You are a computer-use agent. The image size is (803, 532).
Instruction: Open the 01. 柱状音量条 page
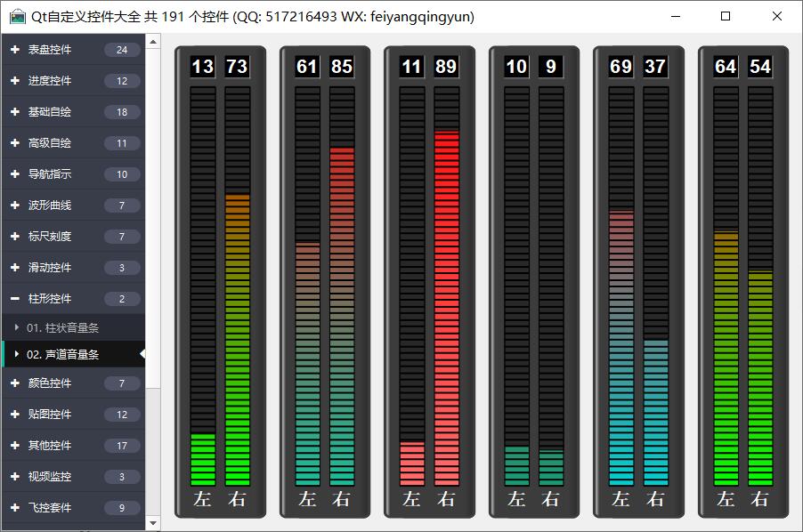[x=62, y=328]
